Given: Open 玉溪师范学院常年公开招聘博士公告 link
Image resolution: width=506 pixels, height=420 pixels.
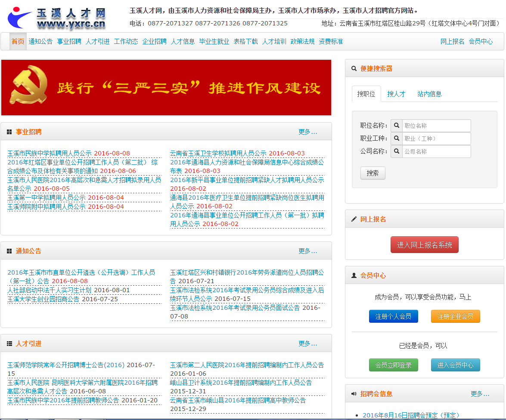Looking at the screenshot, I should coord(66,365).
